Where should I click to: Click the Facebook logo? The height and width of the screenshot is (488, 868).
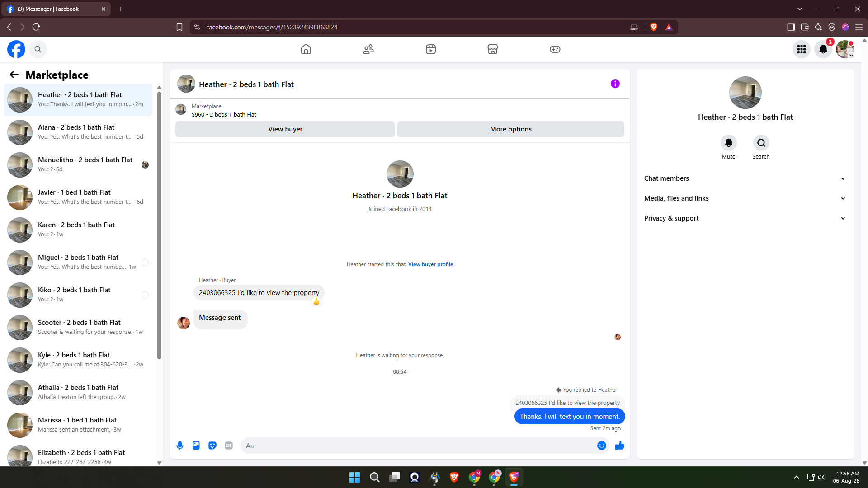pyautogui.click(x=16, y=49)
